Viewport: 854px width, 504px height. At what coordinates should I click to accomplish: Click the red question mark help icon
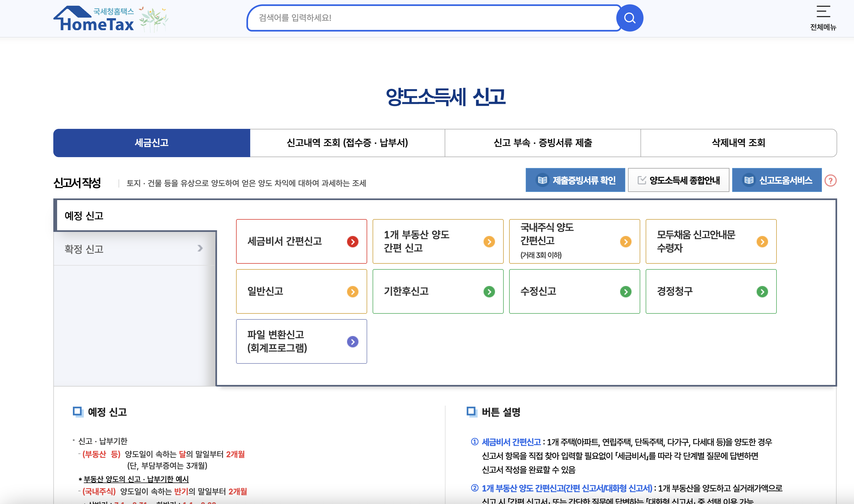(830, 180)
